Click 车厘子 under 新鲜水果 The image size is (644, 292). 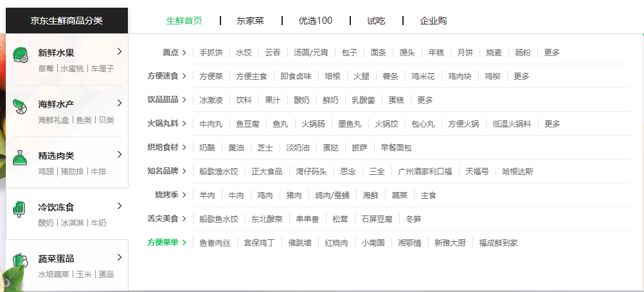point(103,69)
